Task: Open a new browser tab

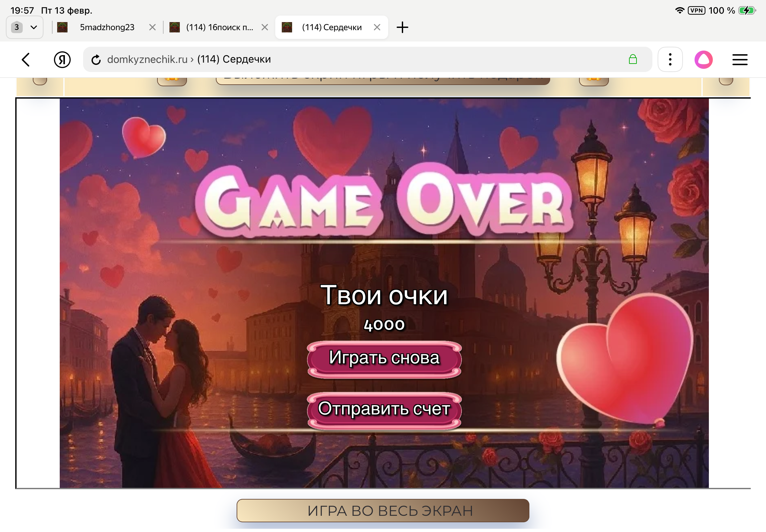Action: (x=402, y=27)
